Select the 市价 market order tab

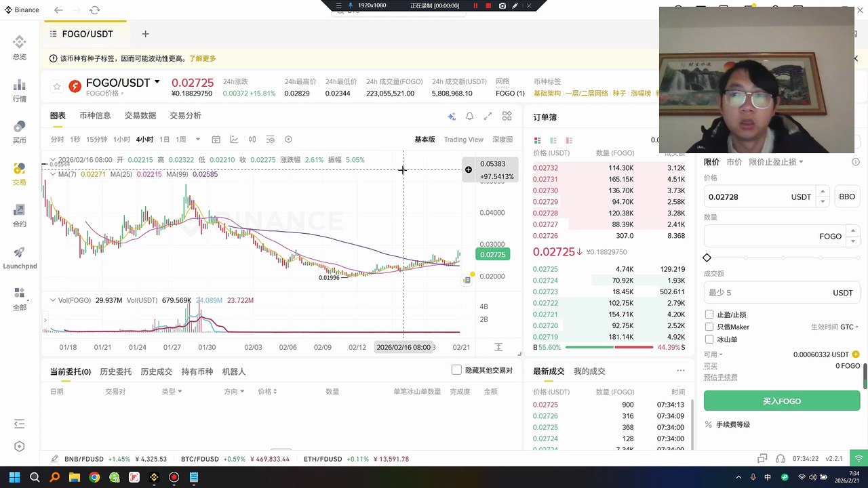point(734,162)
